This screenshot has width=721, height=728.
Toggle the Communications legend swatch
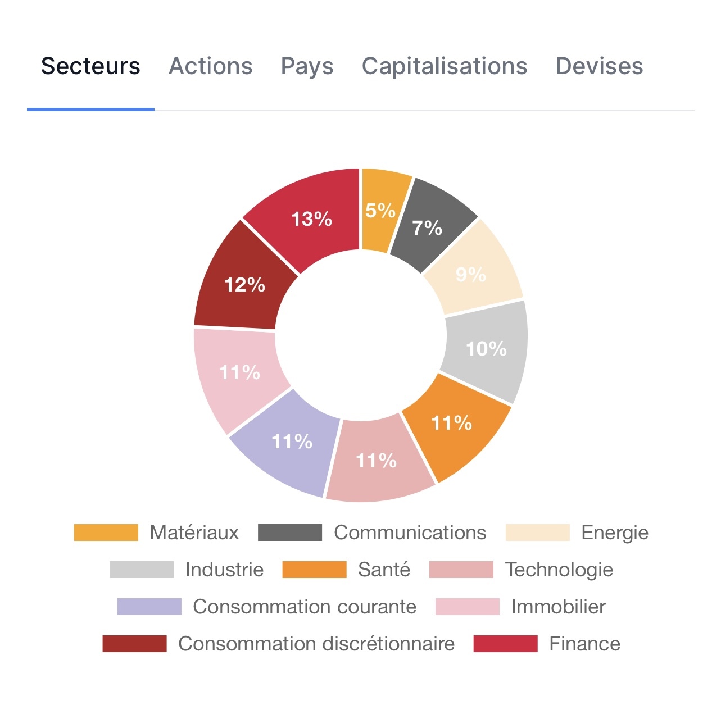290,533
